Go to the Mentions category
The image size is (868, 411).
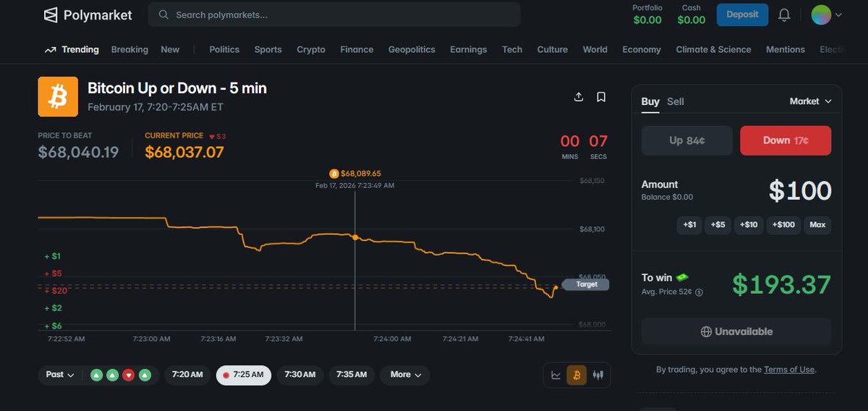coord(785,50)
